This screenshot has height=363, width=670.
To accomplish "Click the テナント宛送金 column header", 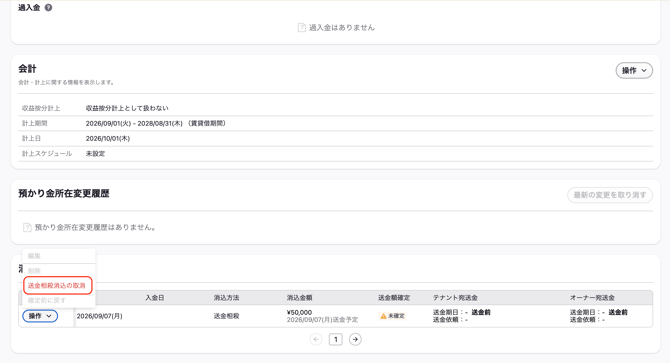I will (455, 298).
